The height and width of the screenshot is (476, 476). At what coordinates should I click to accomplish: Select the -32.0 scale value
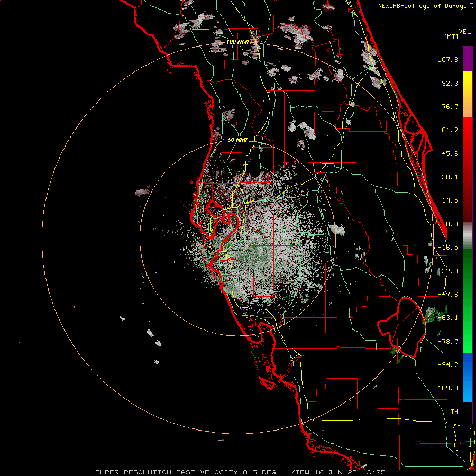(448, 271)
